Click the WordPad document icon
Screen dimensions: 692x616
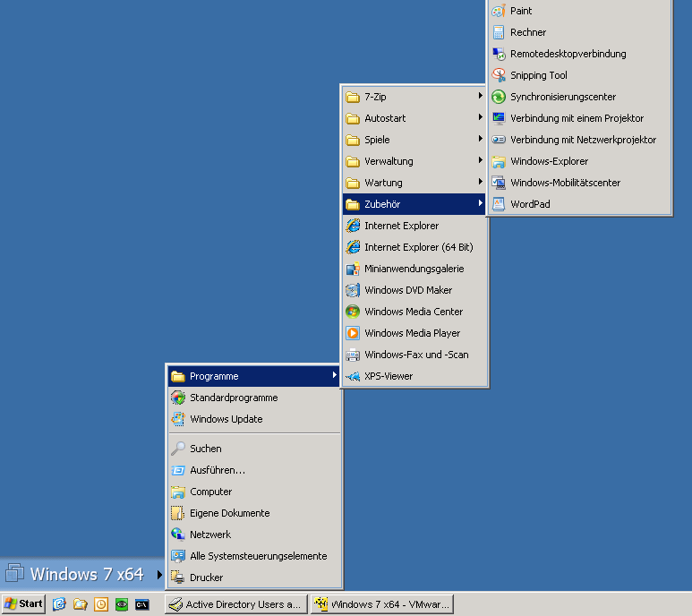(x=499, y=204)
